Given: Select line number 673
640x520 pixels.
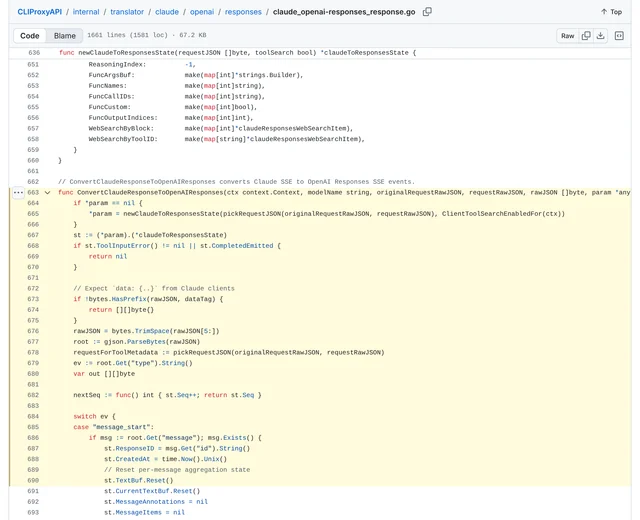Looking at the screenshot, I should (x=33, y=299).
